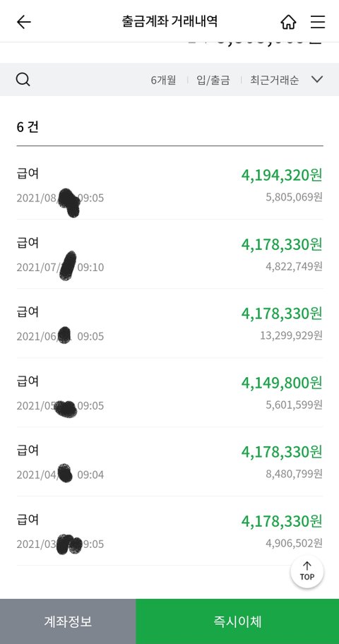Jump to top with TOP arrow button
Viewport: 339px width, 644px height.
[307, 571]
